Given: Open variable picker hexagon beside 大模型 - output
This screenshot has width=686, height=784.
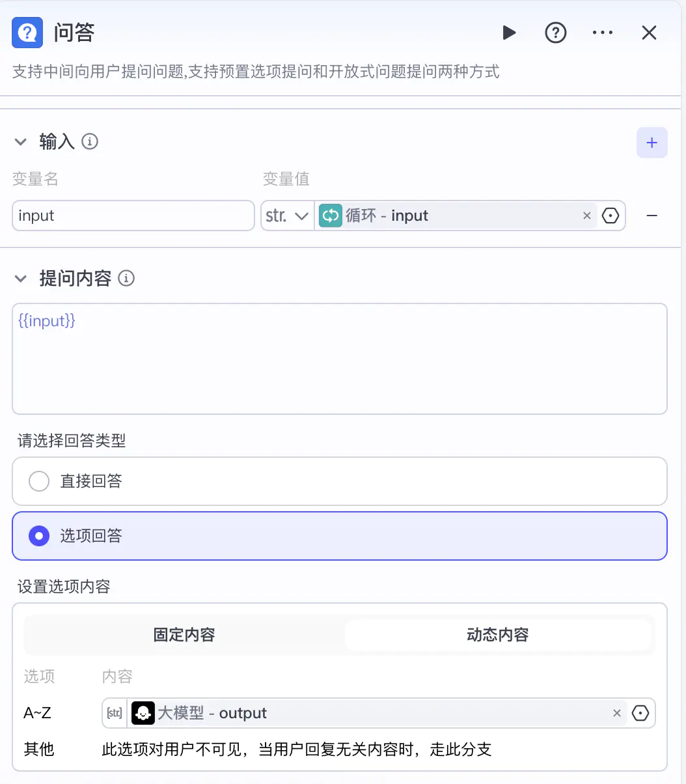Looking at the screenshot, I should pyautogui.click(x=640, y=713).
